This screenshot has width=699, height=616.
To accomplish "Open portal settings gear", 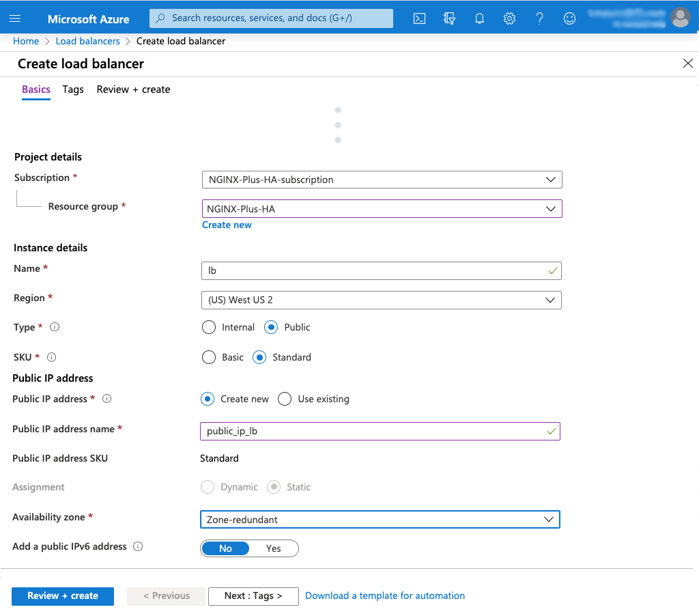I will click(x=509, y=18).
